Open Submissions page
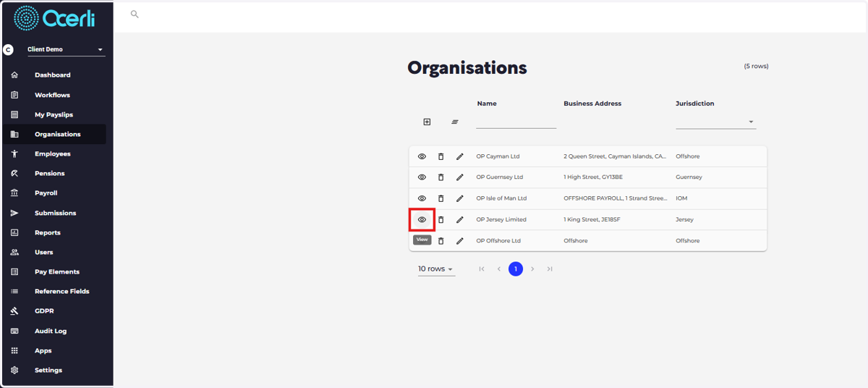Screen dimensions: 868x388 point(55,213)
